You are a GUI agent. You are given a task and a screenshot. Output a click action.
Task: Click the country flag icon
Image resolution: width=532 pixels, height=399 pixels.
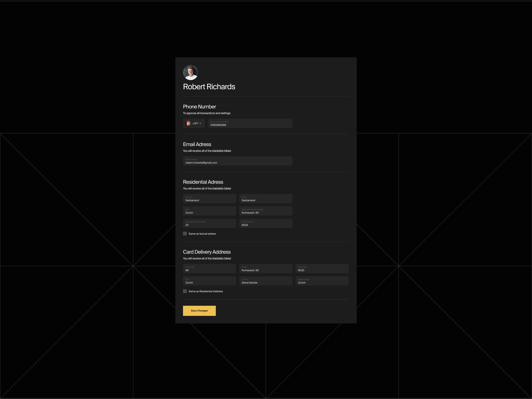tap(188, 123)
